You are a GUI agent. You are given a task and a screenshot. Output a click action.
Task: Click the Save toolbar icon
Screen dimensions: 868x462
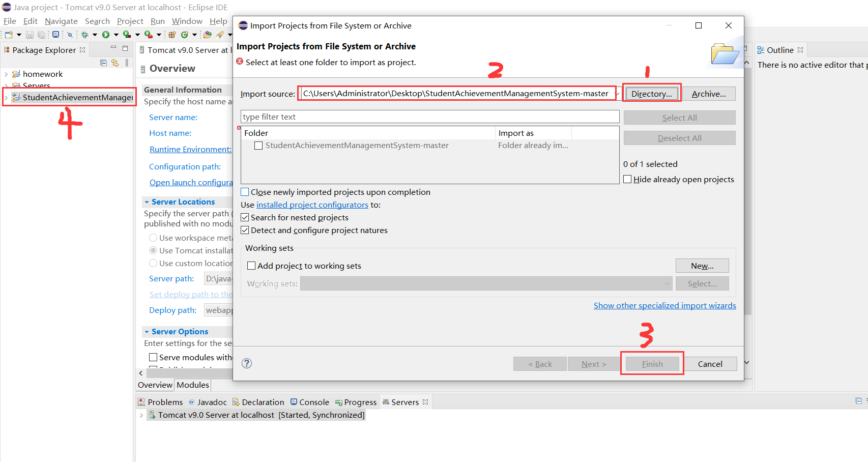(30, 35)
